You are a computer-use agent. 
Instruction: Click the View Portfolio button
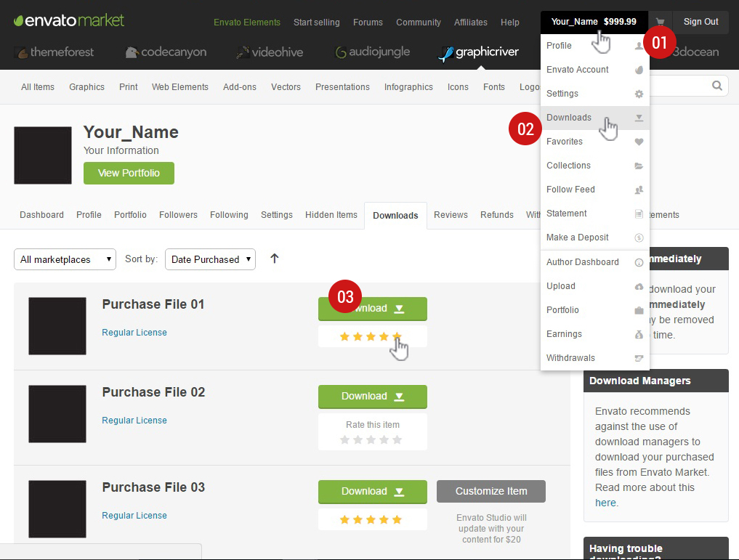pyautogui.click(x=129, y=173)
